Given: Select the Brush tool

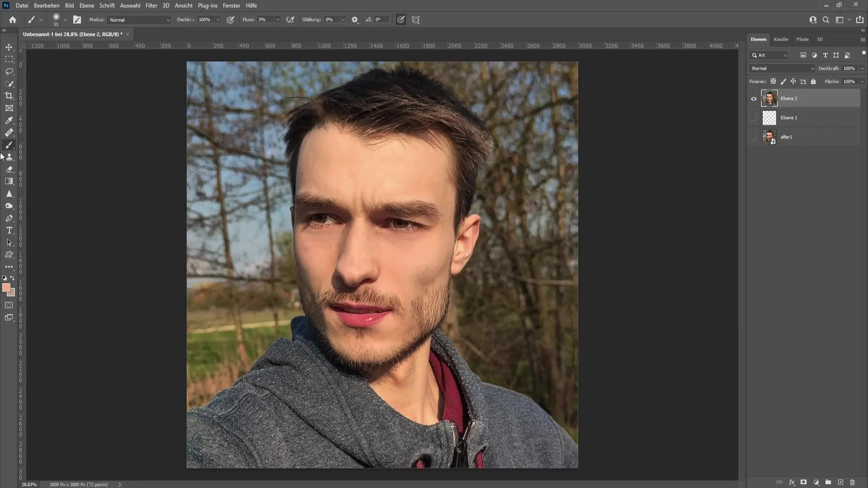Looking at the screenshot, I should pyautogui.click(x=9, y=145).
